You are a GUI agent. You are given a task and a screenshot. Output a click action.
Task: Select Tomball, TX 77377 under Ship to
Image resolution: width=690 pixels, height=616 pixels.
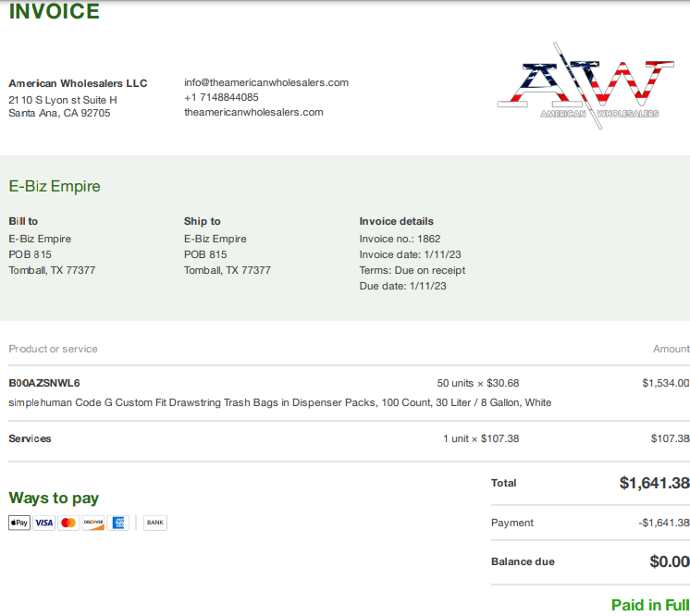click(x=227, y=270)
